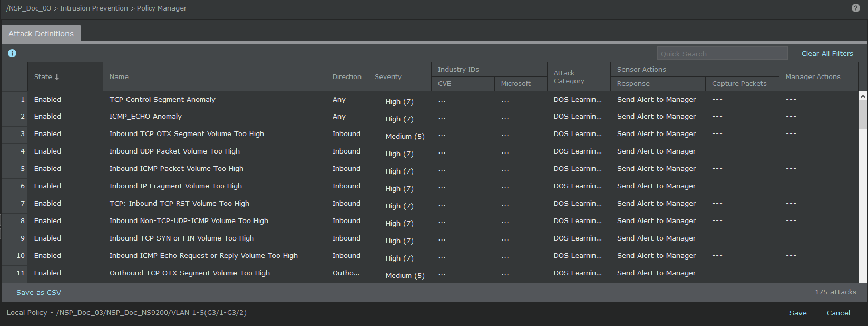Viewport: 868px width, 326px height.
Task: Click the Manager Actions column header
Action: point(818,77)
